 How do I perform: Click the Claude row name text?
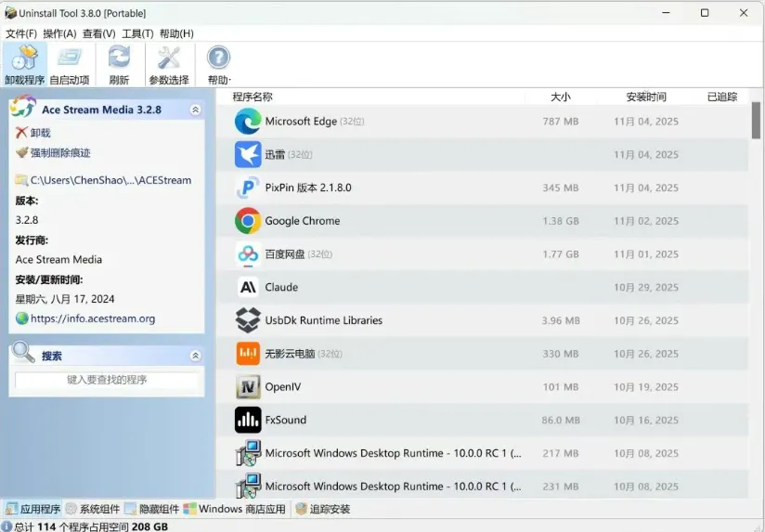[281, 287]
